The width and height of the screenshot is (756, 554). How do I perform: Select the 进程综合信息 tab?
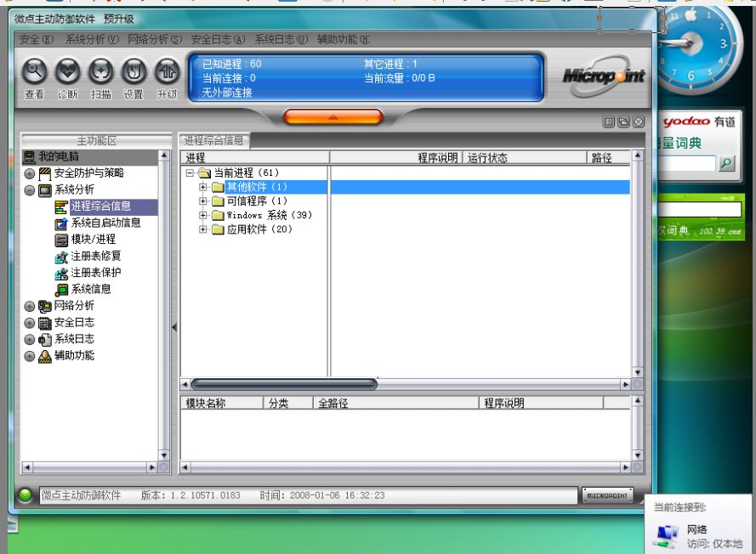(214, 140)
